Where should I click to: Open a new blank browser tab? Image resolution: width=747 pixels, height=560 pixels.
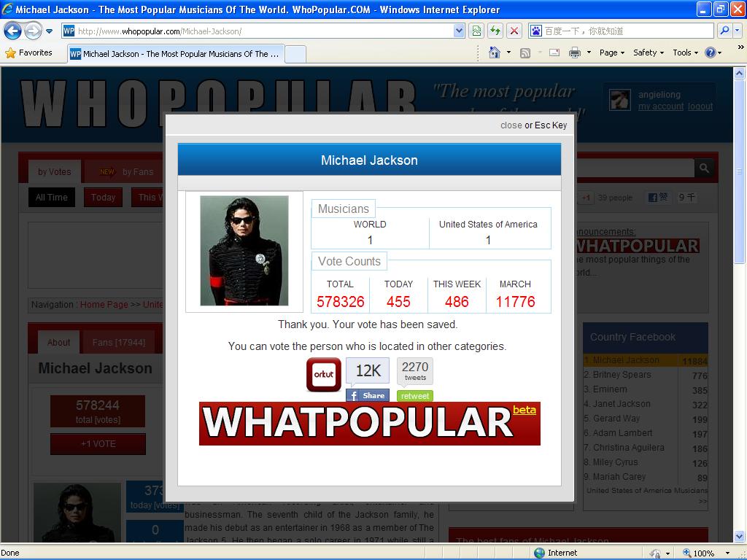pos(295,54)
